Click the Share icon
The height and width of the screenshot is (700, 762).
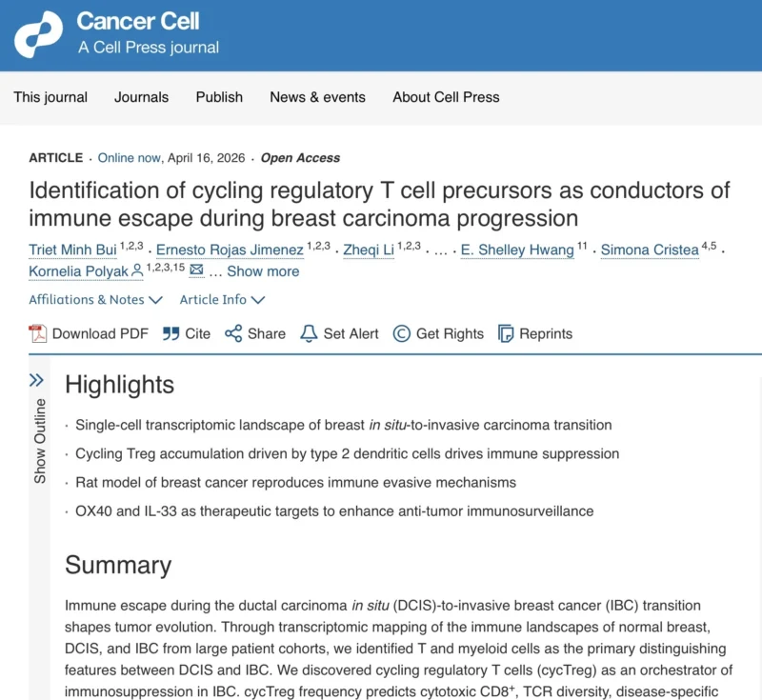tap(231, 333)
